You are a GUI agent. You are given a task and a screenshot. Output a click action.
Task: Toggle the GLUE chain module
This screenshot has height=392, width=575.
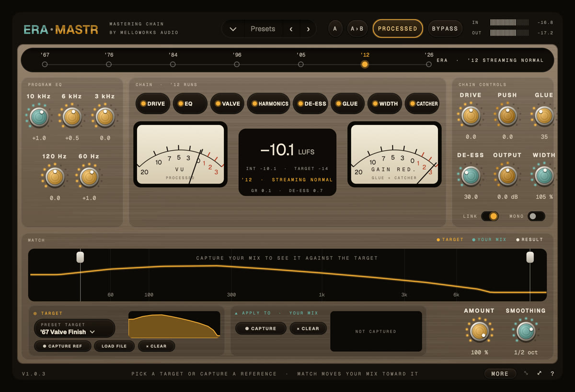(x=347, y=104)
